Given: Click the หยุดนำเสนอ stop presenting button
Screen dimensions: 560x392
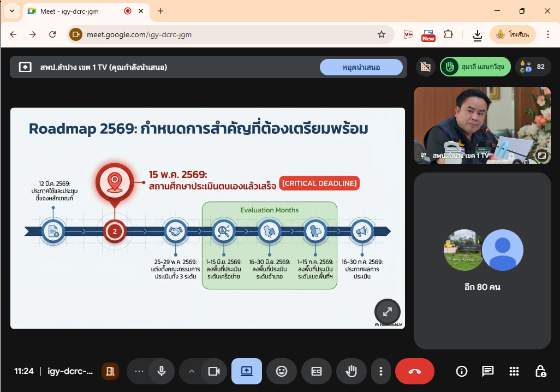Looking at the screenshot, I should [x=361, y=67].
